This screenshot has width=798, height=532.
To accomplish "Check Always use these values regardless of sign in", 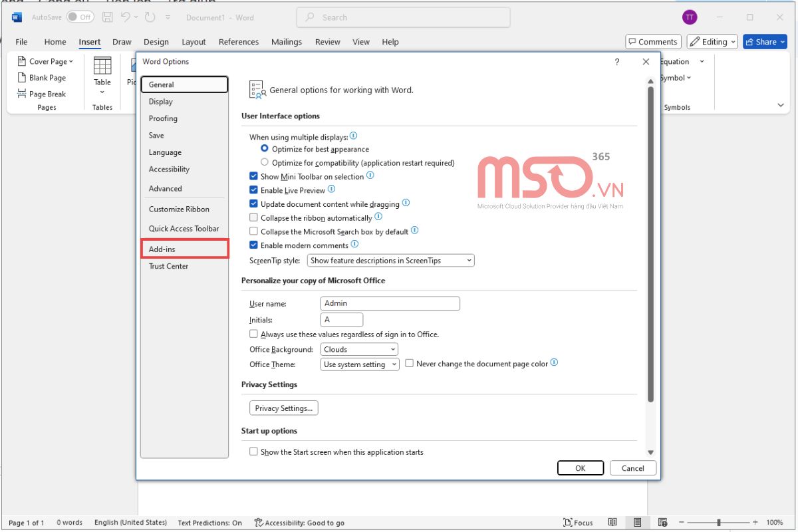I will coord(253,334).
